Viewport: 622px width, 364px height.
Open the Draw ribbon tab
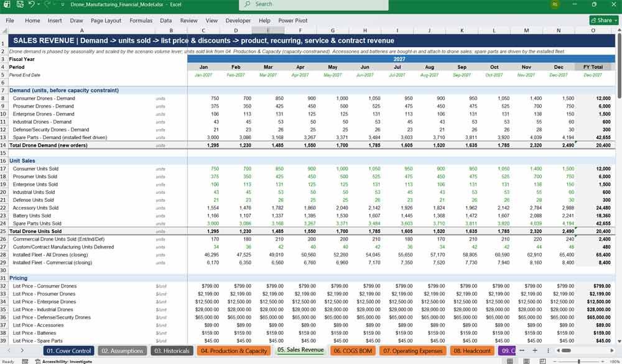(x=77, y=20)
